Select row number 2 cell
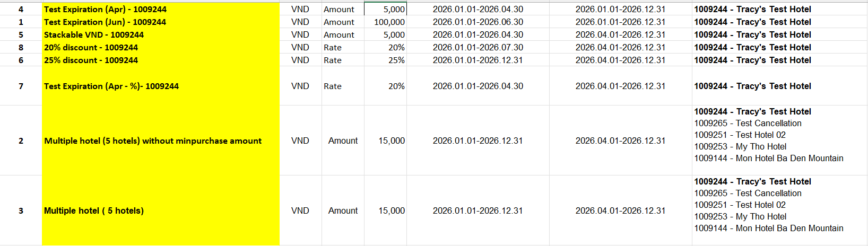Viewport: 868px width, 246px height. (x=21, y=141)
